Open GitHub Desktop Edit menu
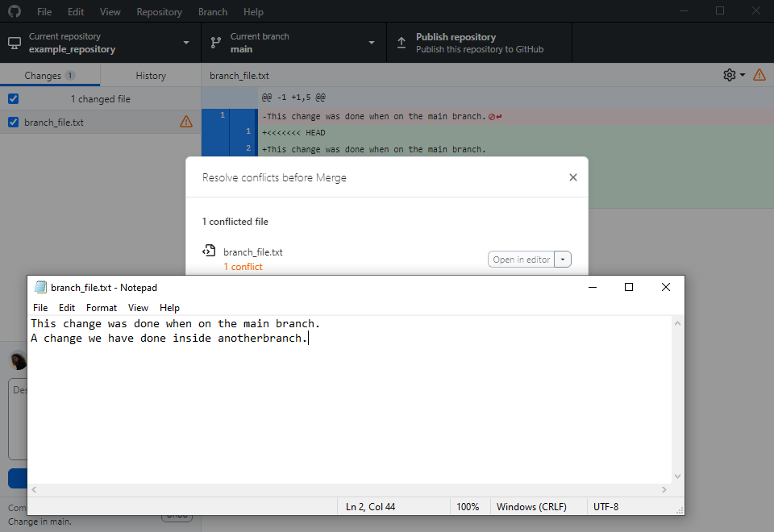Screen dimensions: 774x532 click(x=76, y=12)
